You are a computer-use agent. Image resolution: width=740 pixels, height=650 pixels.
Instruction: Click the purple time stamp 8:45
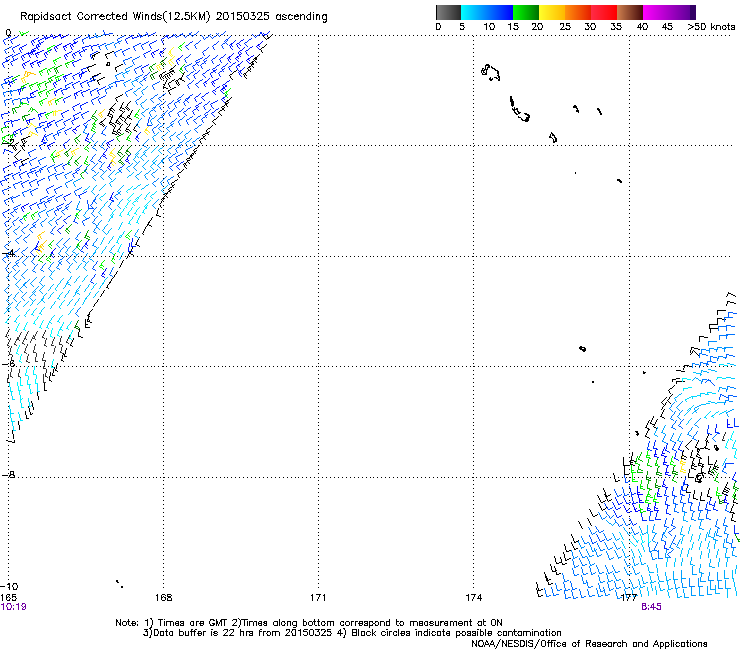coord(651,607)
